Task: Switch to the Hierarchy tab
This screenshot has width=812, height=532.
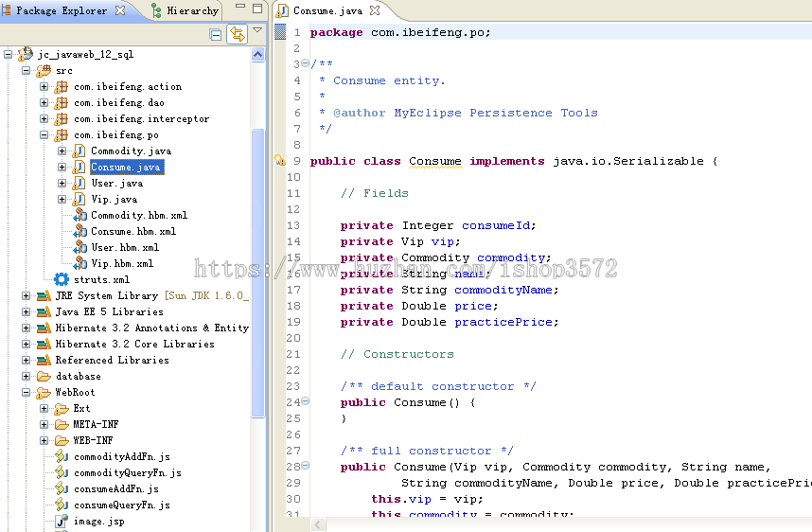Action: pos(185,10)
